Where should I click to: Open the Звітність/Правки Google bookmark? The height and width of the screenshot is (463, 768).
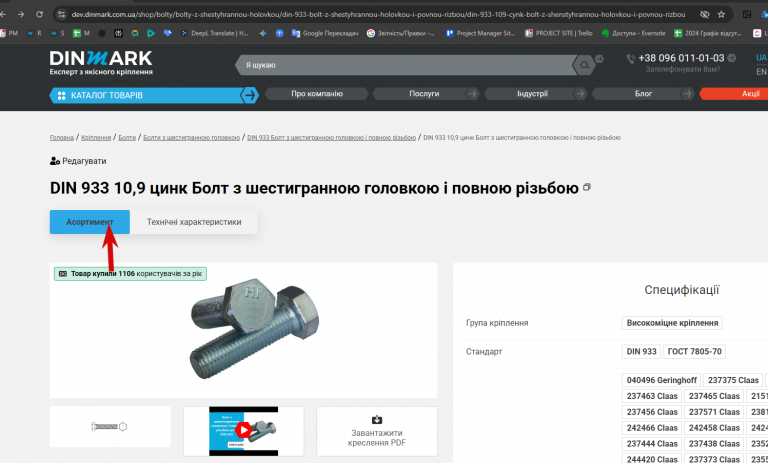(401, 33)
